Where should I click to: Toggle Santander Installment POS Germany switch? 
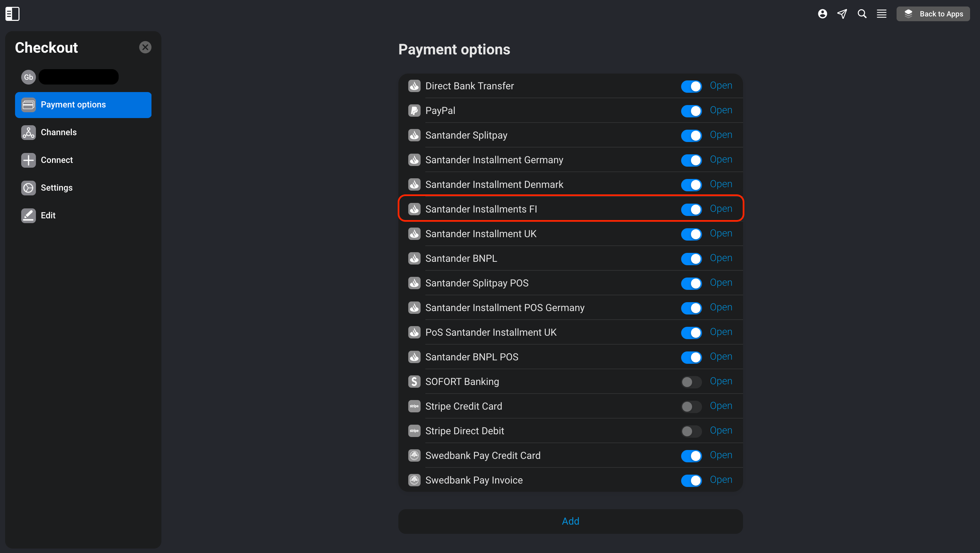(691, 308)
